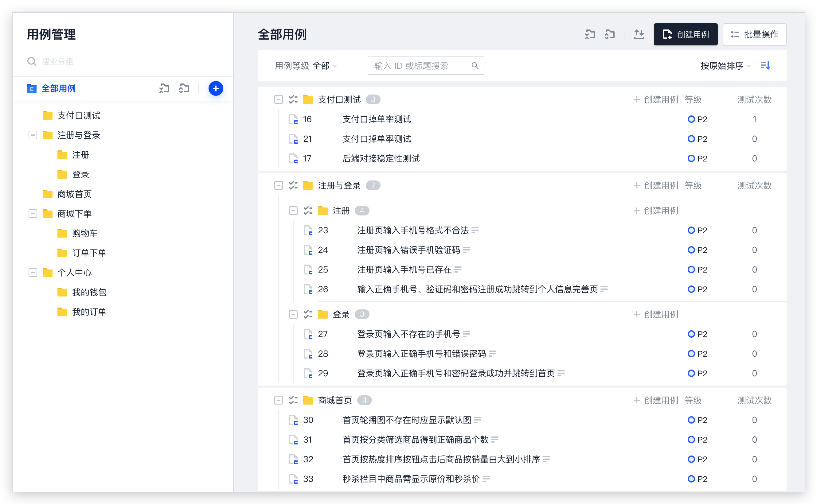Click the 创建用例 primary button

685,34
